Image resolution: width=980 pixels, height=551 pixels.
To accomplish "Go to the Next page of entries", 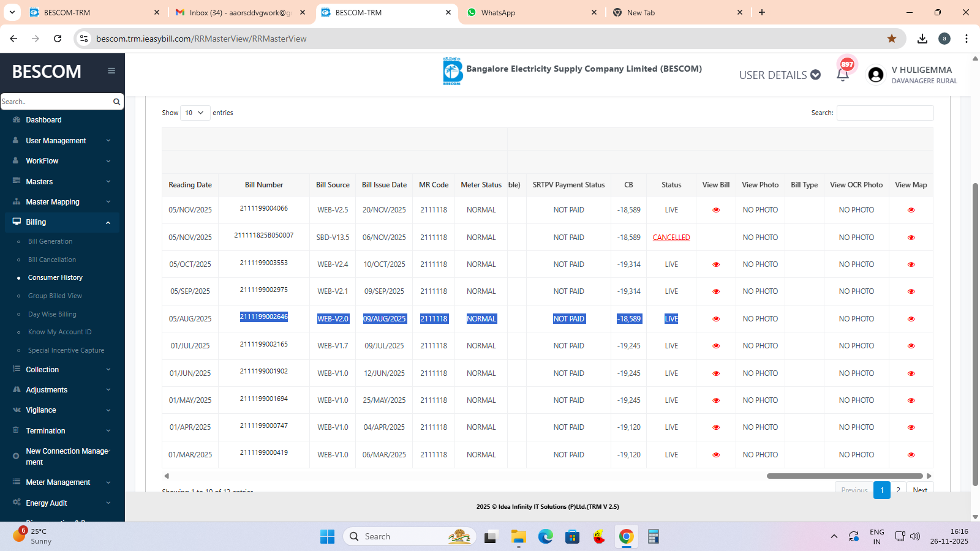I will [x=919, y=490].
